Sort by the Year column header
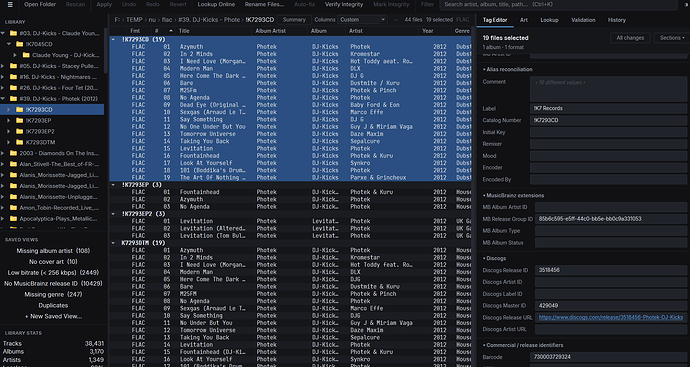The height and width of the screenshot is (367, 690). [428, 31]
